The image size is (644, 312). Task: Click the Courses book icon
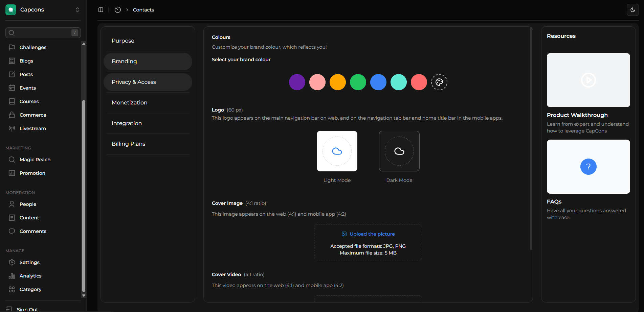click(x=12, y=101)
